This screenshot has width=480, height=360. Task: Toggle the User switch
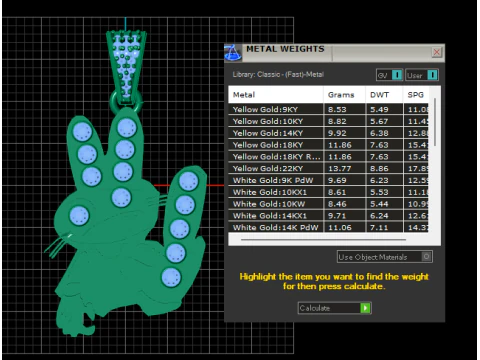pyautogui.click(x=432, y=75)
